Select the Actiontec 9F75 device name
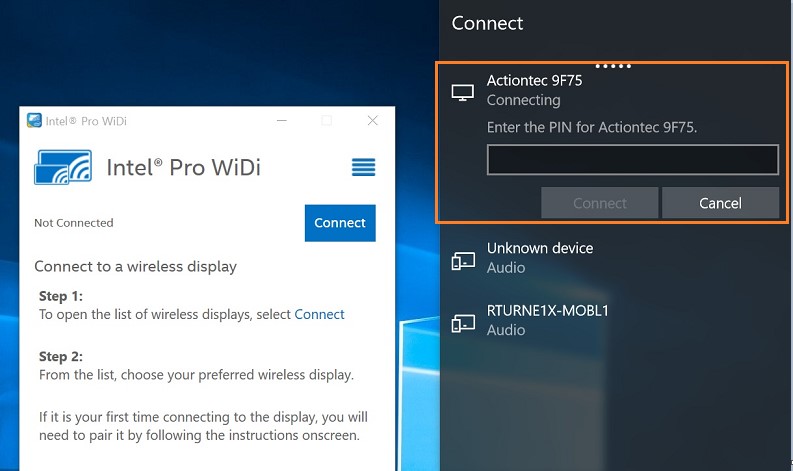Viewport: 793px width, 471px height. (534, 80)
